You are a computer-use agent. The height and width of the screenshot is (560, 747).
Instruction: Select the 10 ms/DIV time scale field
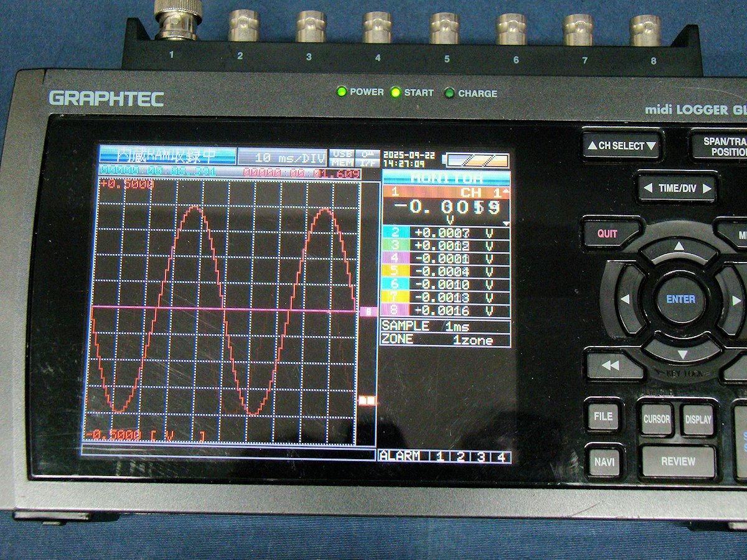[283, 157]
